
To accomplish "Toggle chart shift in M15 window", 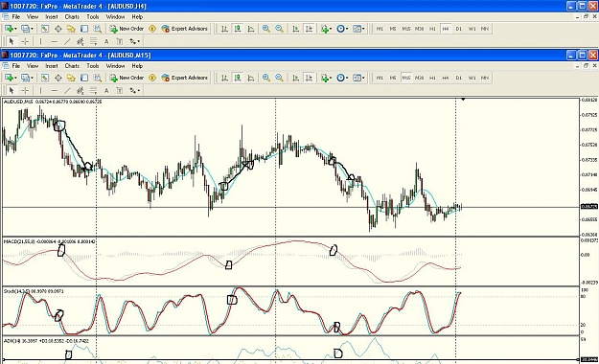I will pyautogui.click(x=309, y=78).
